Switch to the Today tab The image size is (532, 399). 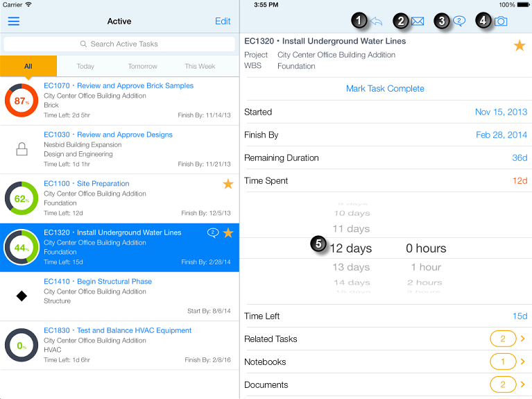[85, 66]
